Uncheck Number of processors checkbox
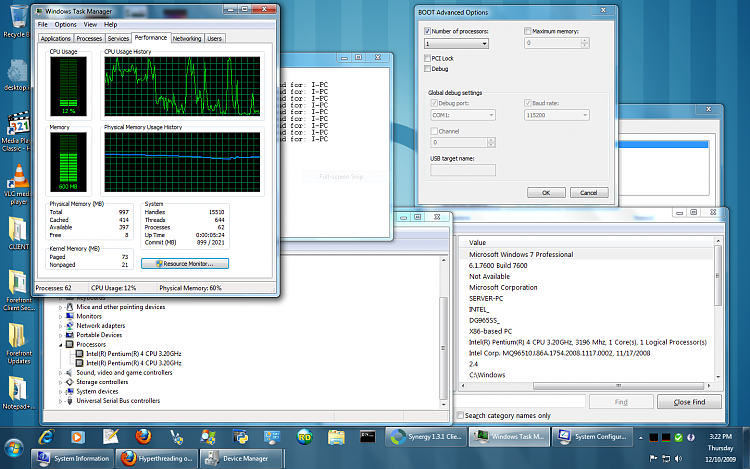Viewport: 750px width, 469px height. (427, 31)
